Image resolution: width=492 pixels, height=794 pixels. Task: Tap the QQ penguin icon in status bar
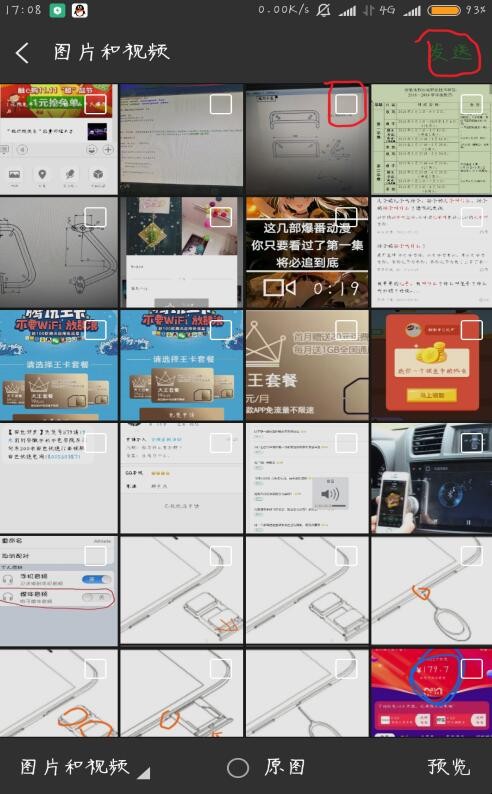point(79,10)
